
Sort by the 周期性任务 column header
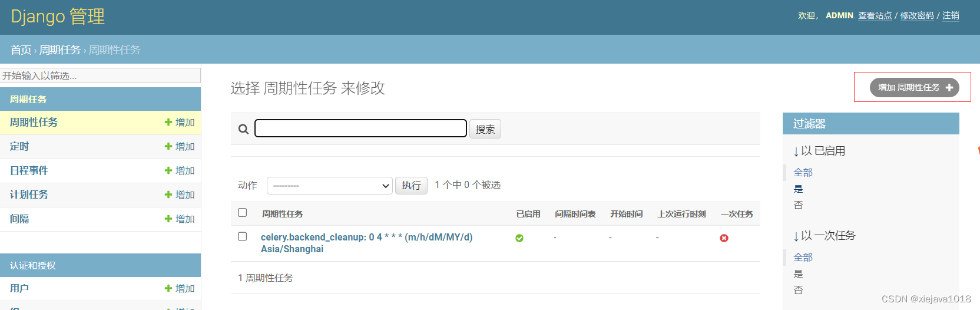282,214
